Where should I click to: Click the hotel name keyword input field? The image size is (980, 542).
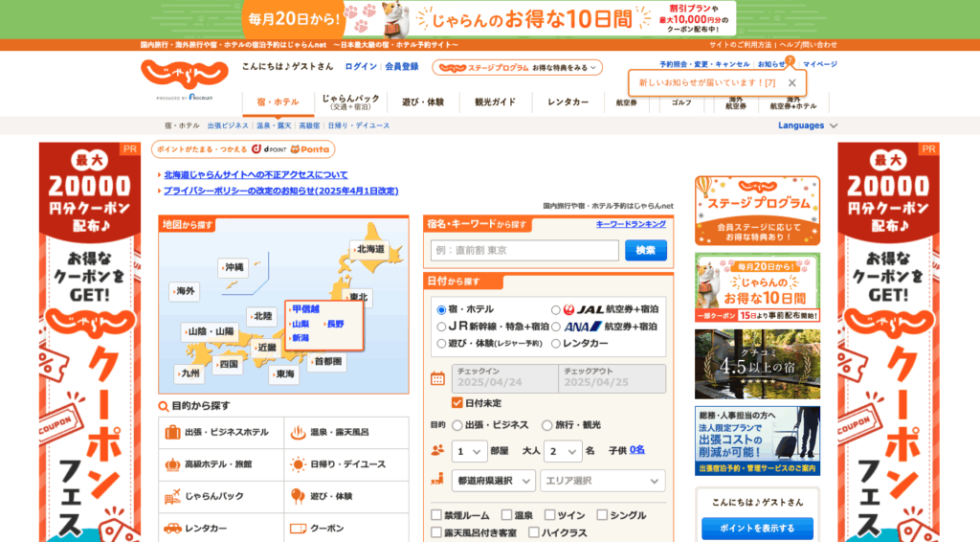pyautogui.click(x=524, y=250)
